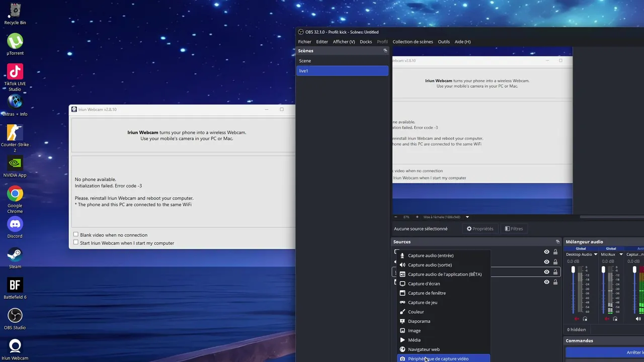
Task: Select the Scene entry in Scènes list
Action: tap(342, 61)
